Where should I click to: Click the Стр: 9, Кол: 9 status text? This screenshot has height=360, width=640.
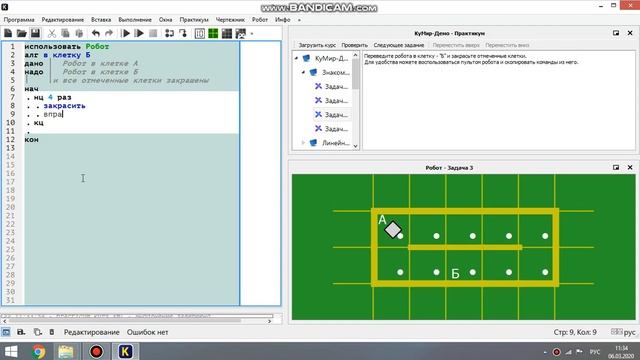[575, 332]
